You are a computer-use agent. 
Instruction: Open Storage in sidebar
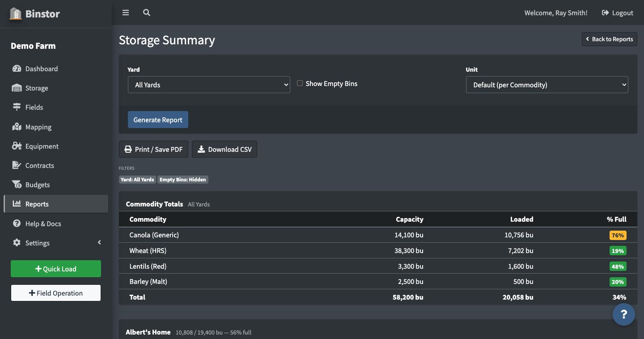click(56, 88)
